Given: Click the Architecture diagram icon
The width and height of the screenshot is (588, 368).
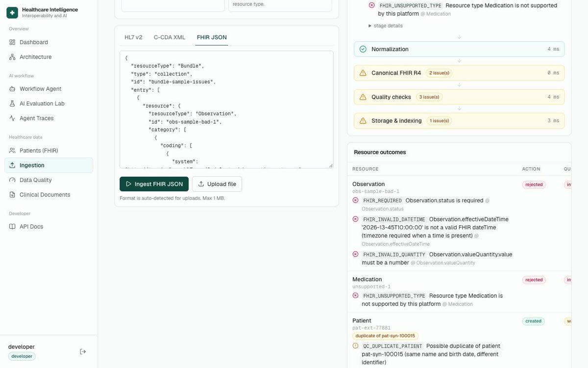Looking at the screenshot, I should (x=12, y=57).
